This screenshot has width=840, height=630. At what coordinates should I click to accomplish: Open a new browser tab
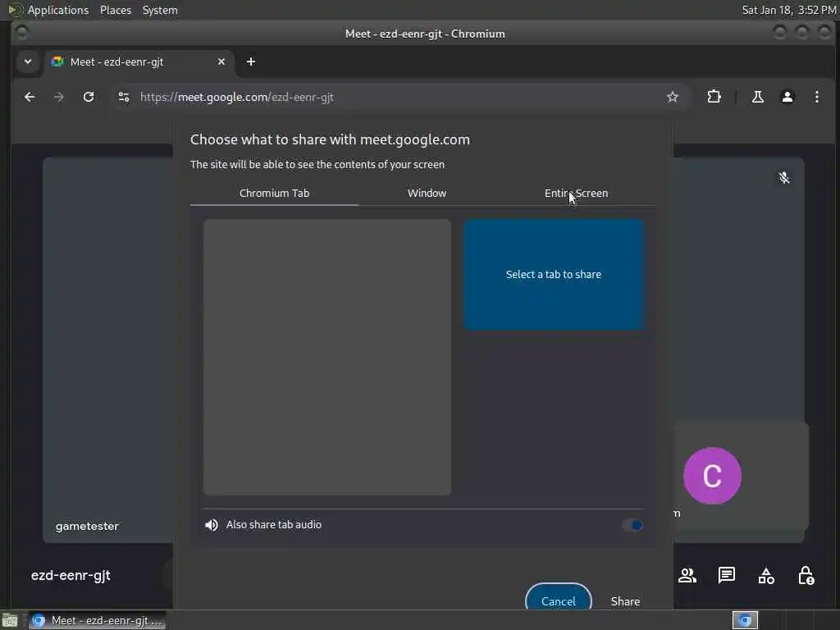click(x=251, y=62)
